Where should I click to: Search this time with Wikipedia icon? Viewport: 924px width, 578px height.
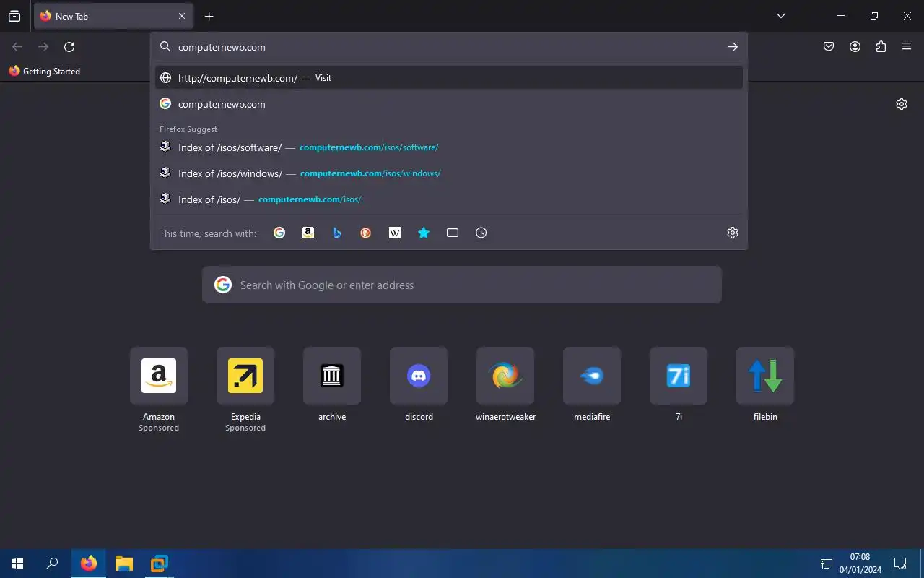[x=395, y=233]
